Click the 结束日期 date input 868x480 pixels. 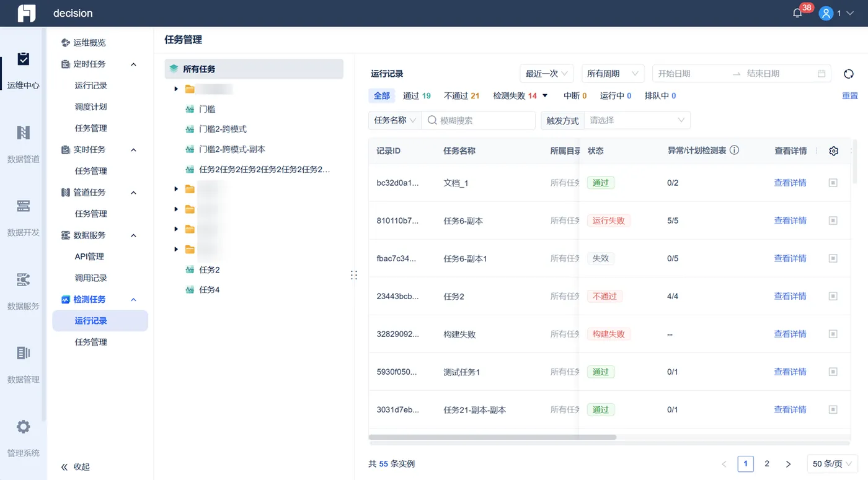tap(779, 74)
